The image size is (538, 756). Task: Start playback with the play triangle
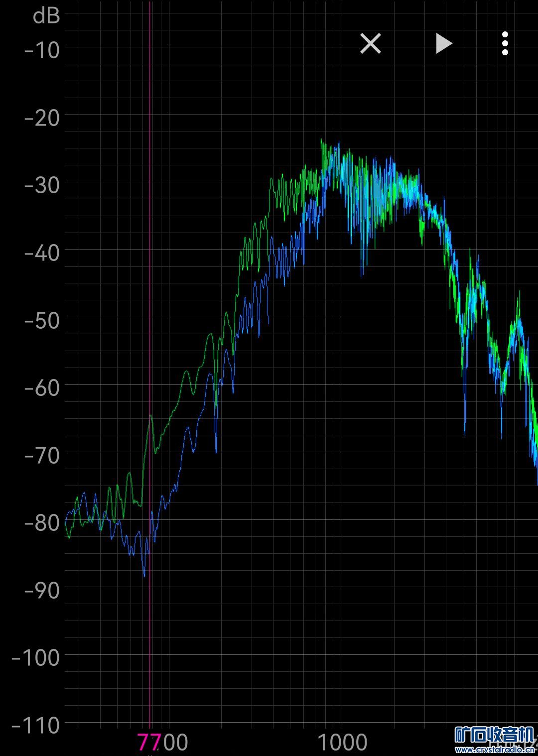(444, 43)
